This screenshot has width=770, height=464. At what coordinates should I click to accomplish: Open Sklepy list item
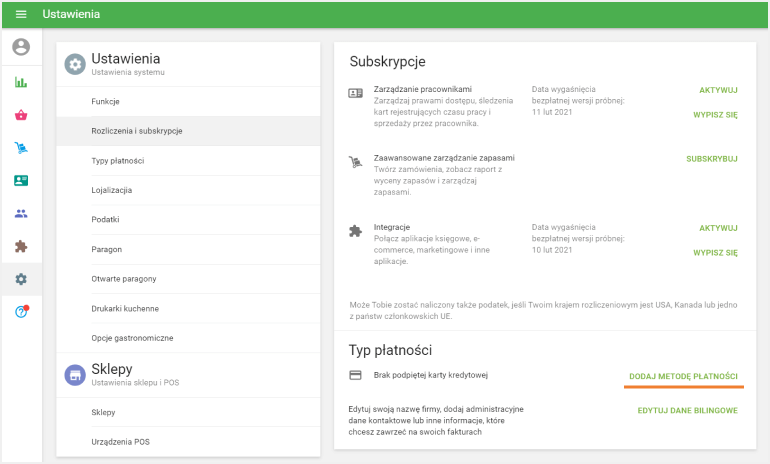tap(189, 412)
